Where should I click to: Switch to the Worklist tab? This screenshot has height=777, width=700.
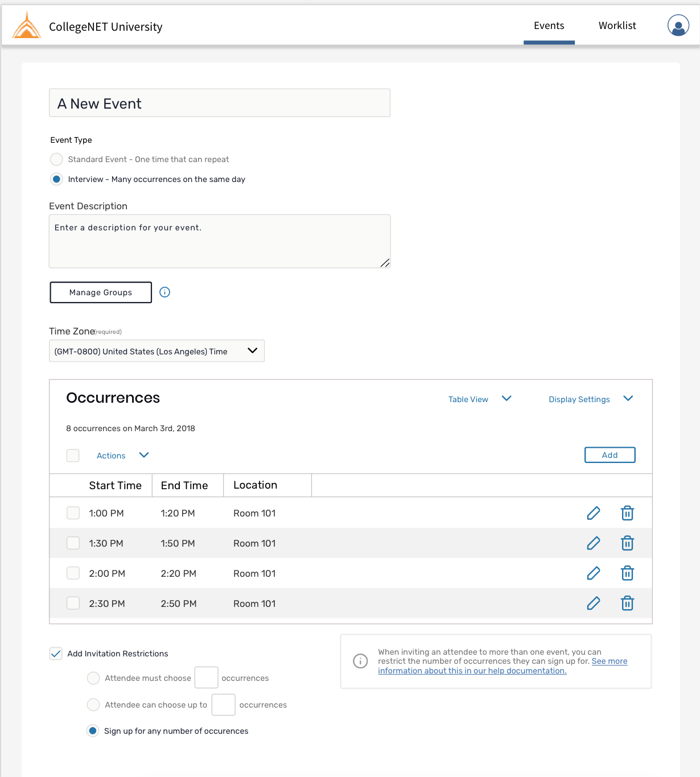pyautogui.click(x=617, y=26)
